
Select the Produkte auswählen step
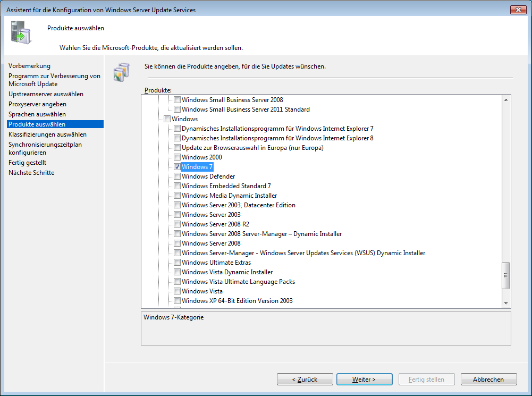tap(55, 124)
